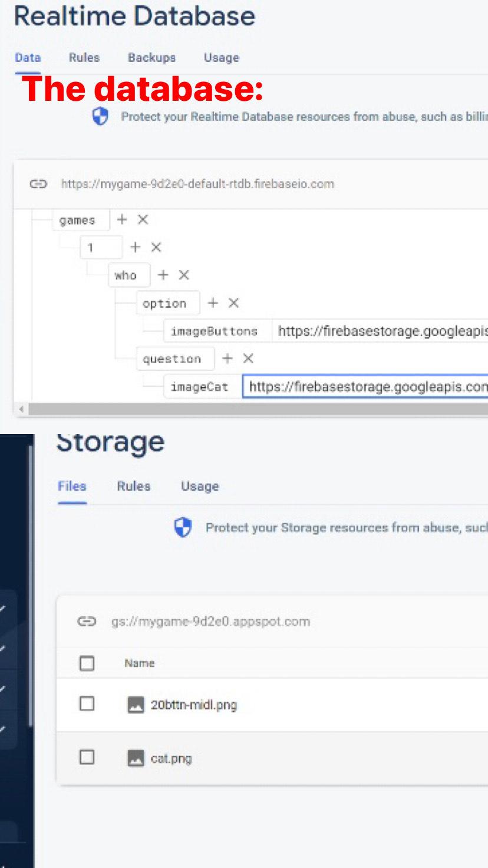Check the checkbox for 20bttn-midl.png
Viewport: 488px width, 868px height.
pos(87,705)
